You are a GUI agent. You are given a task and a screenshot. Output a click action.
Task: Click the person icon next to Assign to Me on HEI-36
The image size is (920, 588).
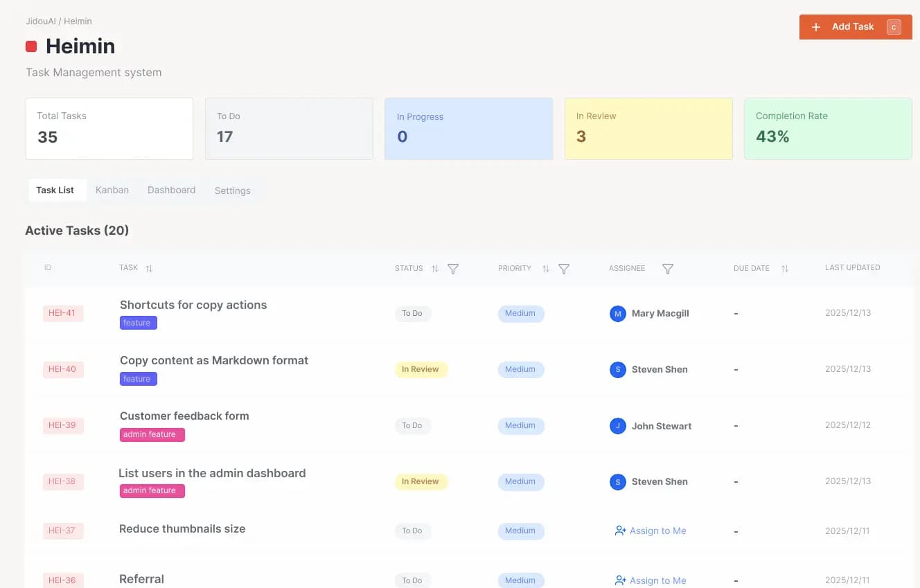(619, 580)
